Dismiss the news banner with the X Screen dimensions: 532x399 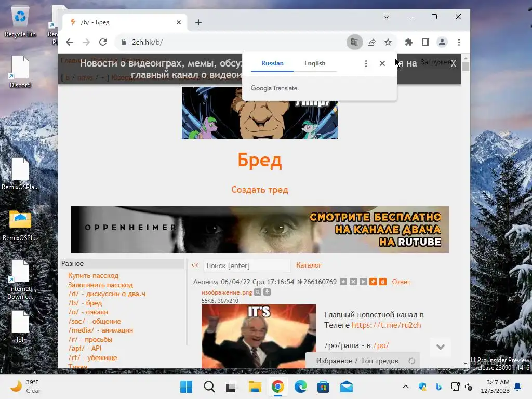tap(453, 63)
